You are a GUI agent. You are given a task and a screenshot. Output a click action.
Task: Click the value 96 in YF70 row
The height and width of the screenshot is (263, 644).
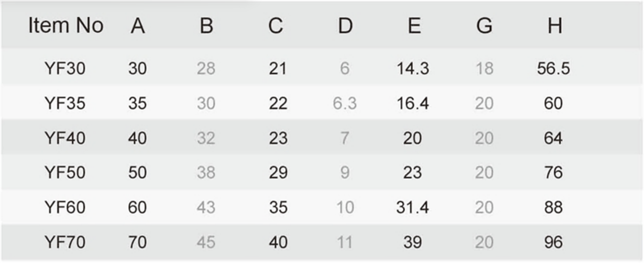coord(553,242)
